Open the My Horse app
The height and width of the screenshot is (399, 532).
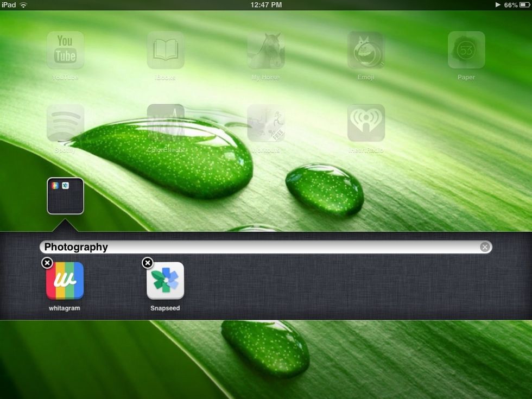(x=266, y=49)
